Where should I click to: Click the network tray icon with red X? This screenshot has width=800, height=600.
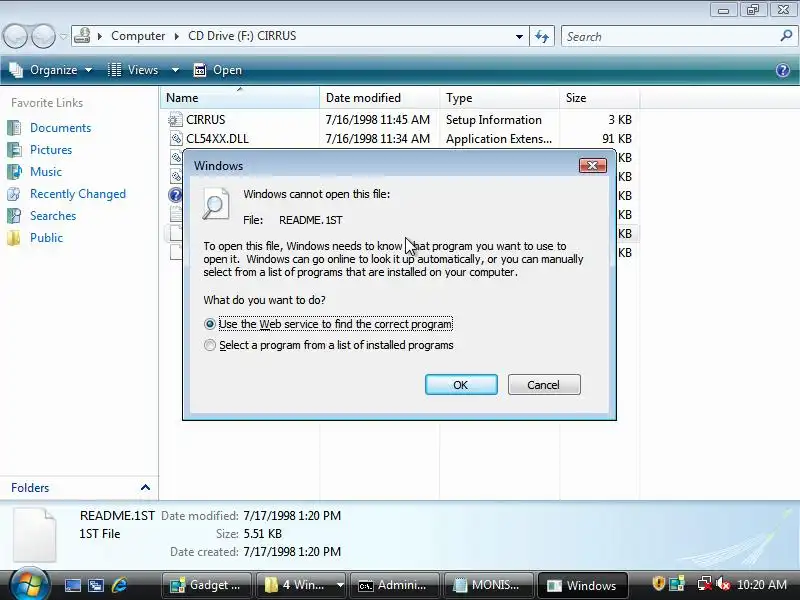705,584
